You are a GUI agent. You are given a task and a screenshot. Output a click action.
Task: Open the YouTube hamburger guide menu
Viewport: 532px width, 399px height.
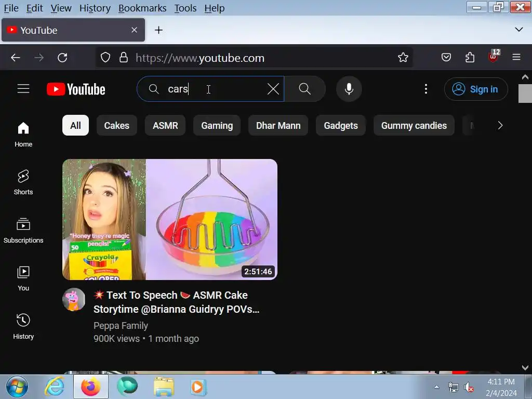(x=23, y=89)
